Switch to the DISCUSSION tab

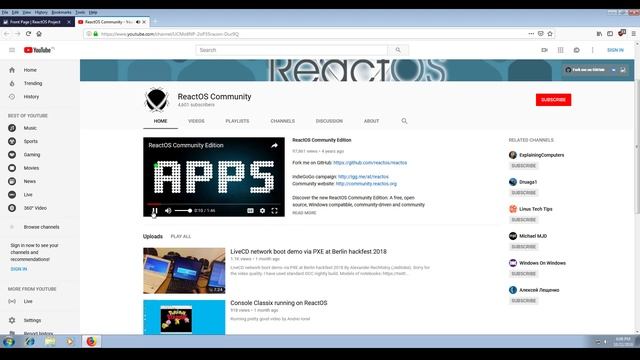tap(329, 121)
